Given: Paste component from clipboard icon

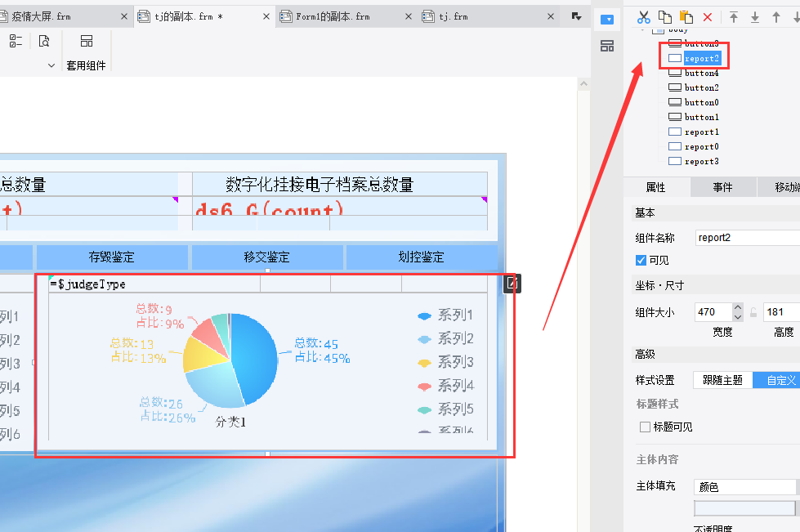Looking at the screenshot, I should click(686, 17).
